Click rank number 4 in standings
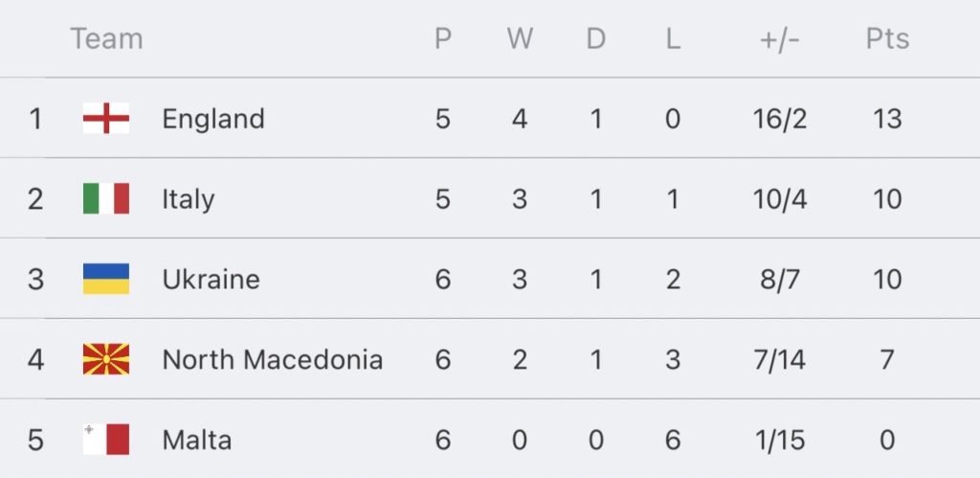The height and width of the screenshot is (478, 980). click(35, 360)
